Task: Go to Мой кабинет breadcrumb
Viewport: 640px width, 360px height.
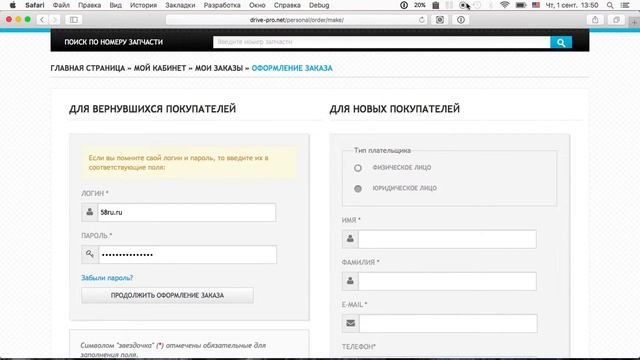Action: [160, 68]
